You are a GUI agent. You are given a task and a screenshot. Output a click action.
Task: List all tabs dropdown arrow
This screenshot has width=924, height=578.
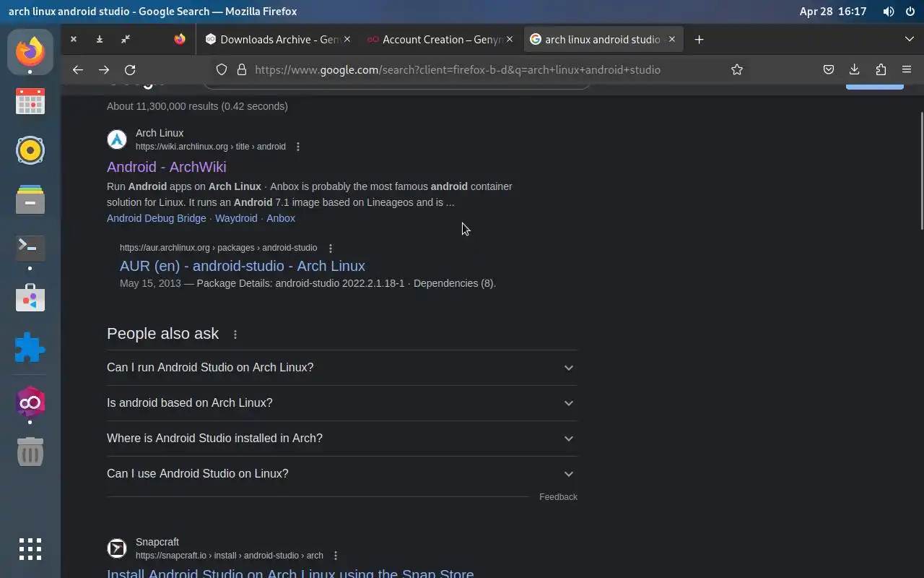point(910,39)
